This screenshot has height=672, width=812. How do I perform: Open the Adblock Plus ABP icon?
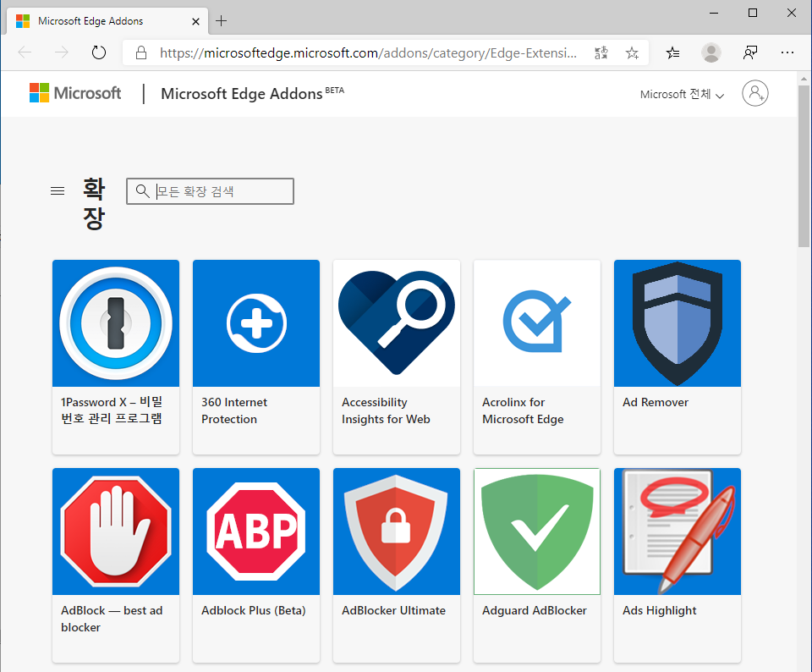[255, 532]
